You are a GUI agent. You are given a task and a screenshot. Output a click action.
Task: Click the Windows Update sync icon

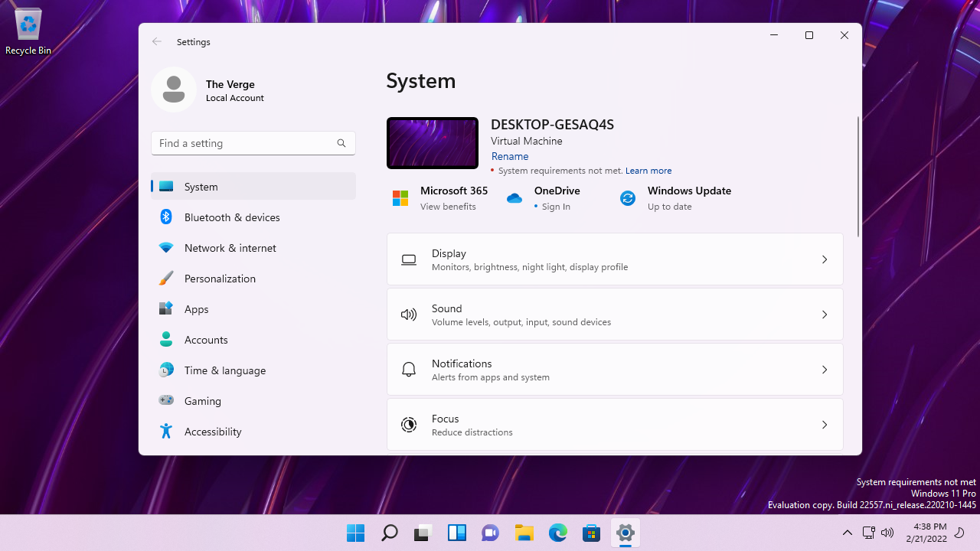627,197
